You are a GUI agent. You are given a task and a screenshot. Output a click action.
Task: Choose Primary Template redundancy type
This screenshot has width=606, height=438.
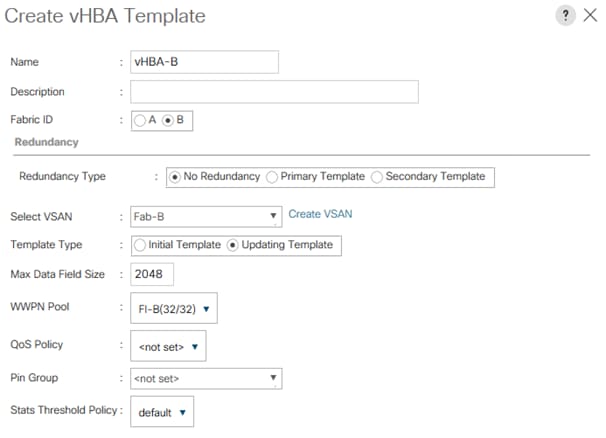[x=272, y=177]
